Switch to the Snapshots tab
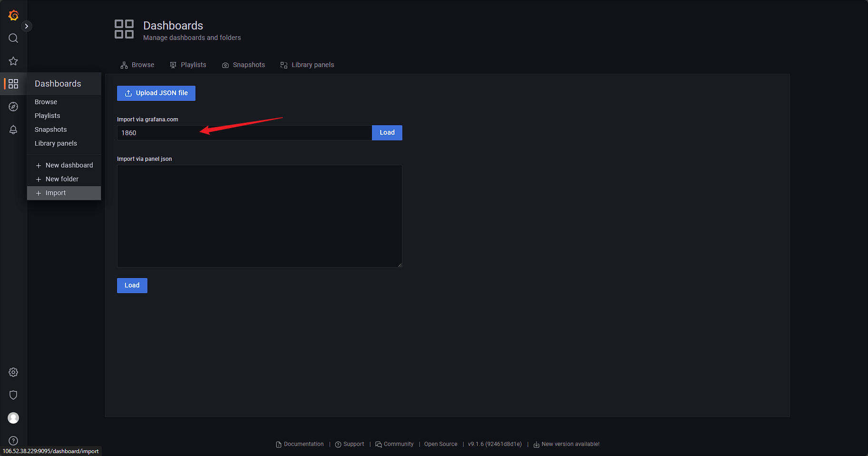 244,65
